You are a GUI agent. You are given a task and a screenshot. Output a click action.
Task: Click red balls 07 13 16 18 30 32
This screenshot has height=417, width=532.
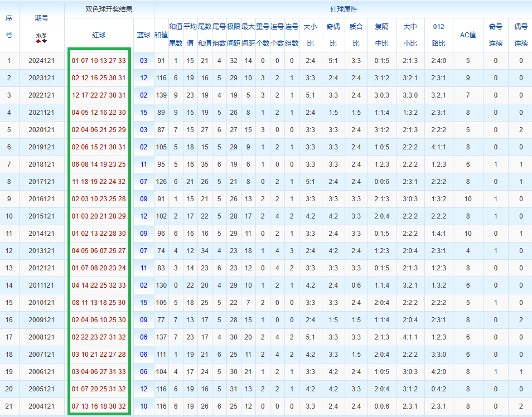(99, 406)
